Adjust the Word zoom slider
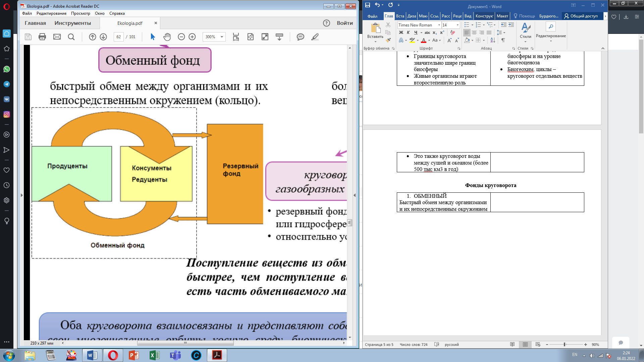 click(x=565, y=345)
